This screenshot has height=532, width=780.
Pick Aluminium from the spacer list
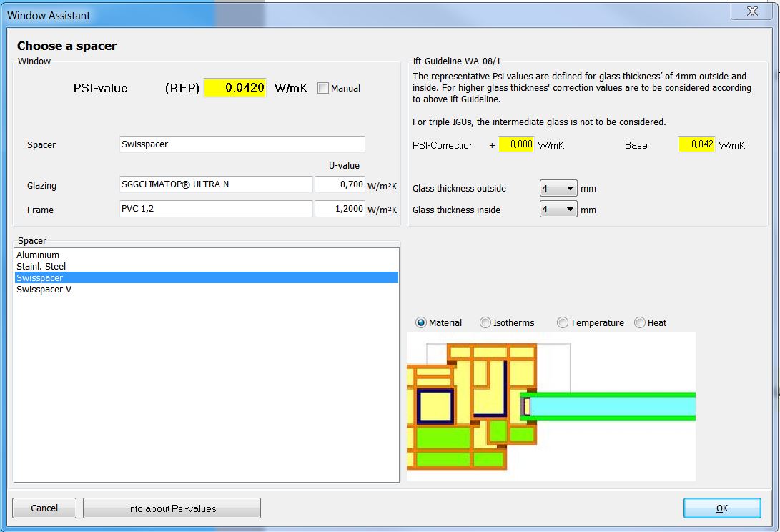pyautogui.click(x=38, y=255)
